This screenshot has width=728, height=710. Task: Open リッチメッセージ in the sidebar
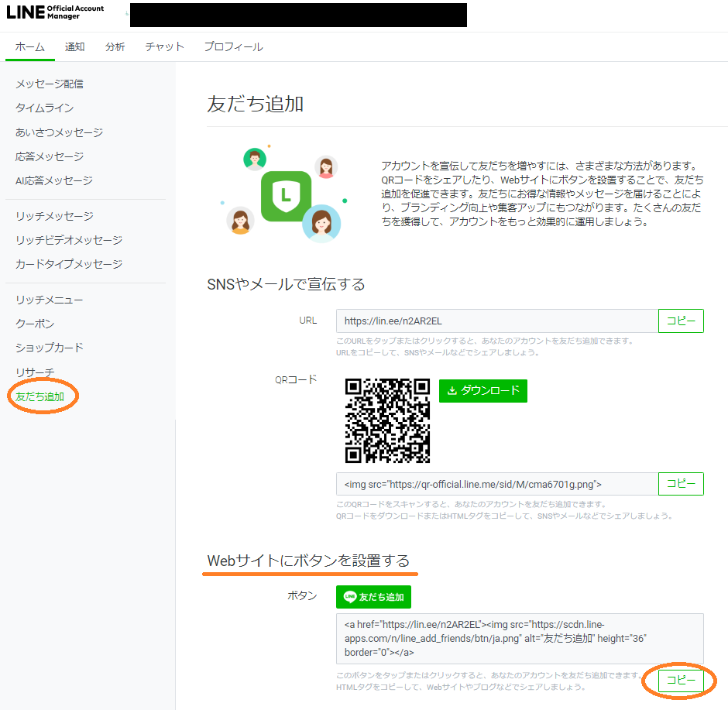[x=54, y=216]
